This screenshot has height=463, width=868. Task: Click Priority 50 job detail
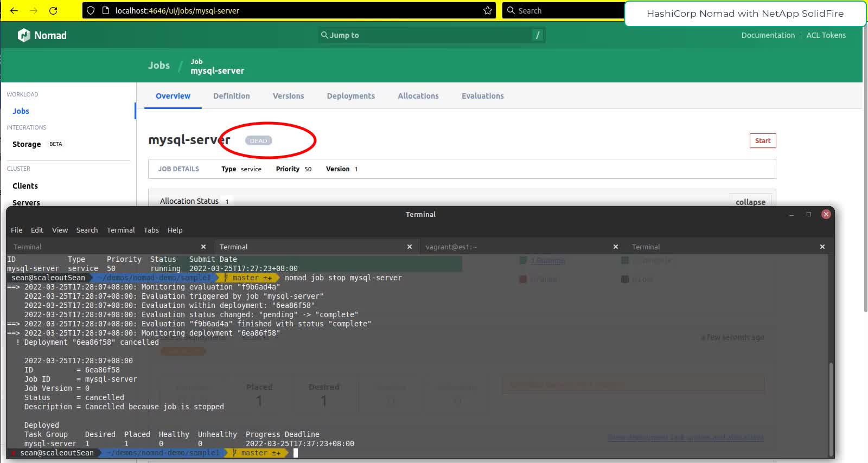[293, 169]
